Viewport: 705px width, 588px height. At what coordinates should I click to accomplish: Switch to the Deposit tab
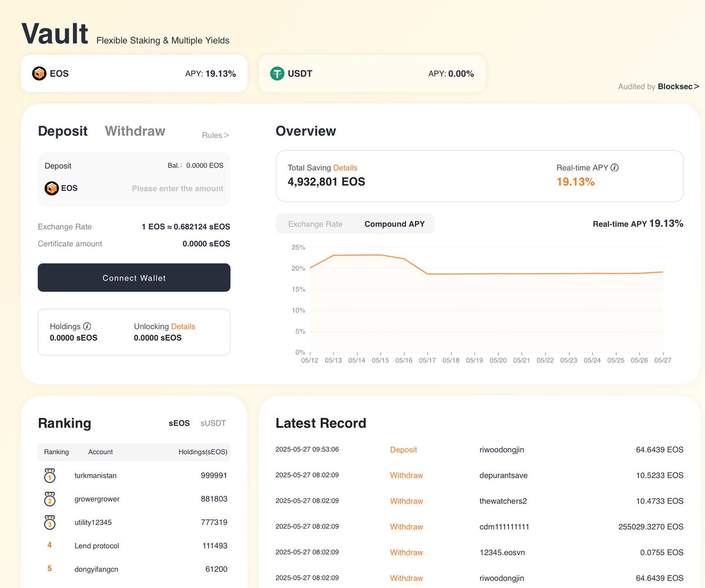click(63, 131)
